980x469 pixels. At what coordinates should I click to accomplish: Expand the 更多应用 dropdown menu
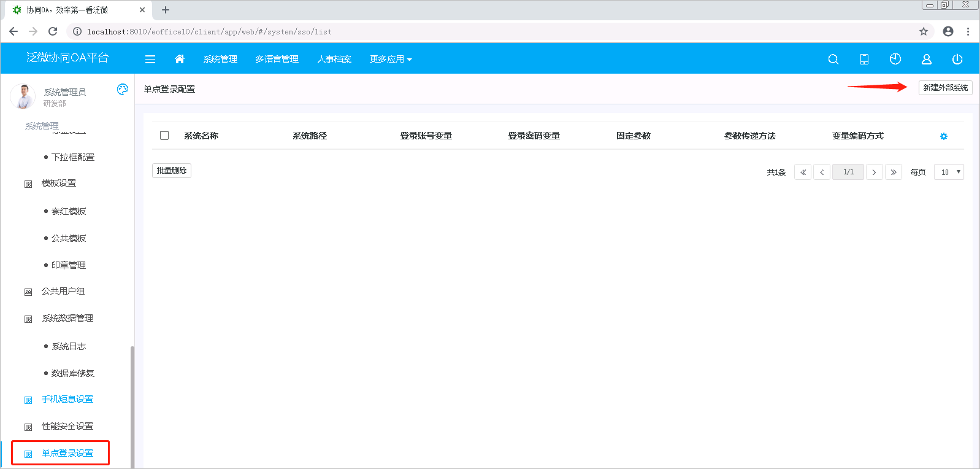391,59
